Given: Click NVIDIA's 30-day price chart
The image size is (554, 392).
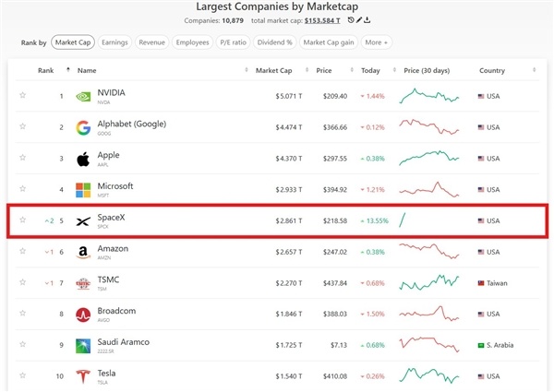Looking at the screenshot, I should click(429, 96).
